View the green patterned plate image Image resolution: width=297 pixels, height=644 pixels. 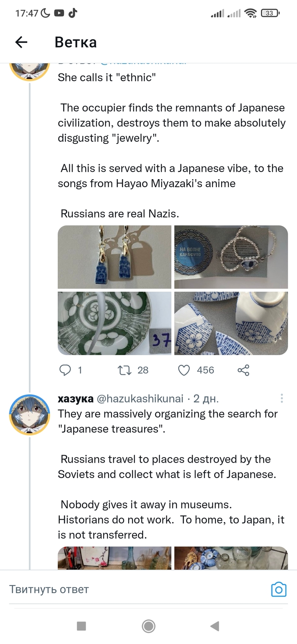coord(115,323)
